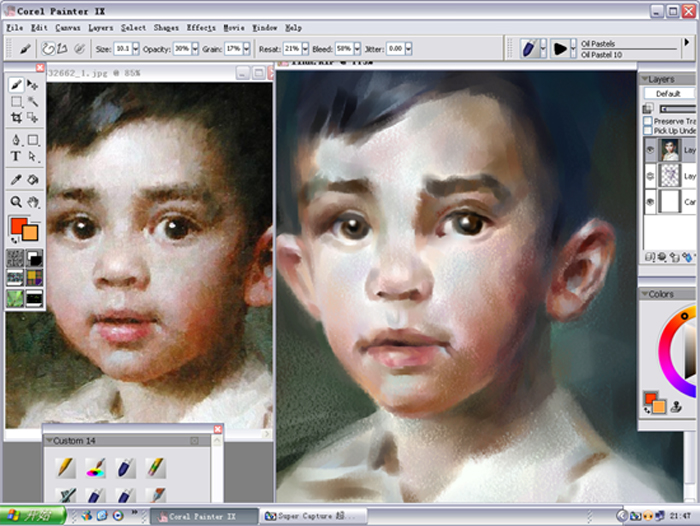Open the Opacity dropdown arrow

(195, 48)
